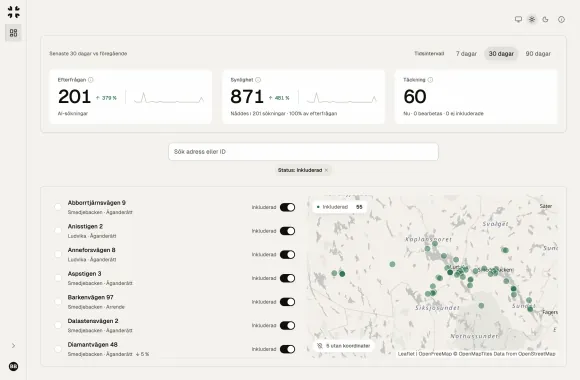Open the Leaflet attribution link
Image resolution: width=580 pixels, height=380 pixels.
click(x=406, y=354)
